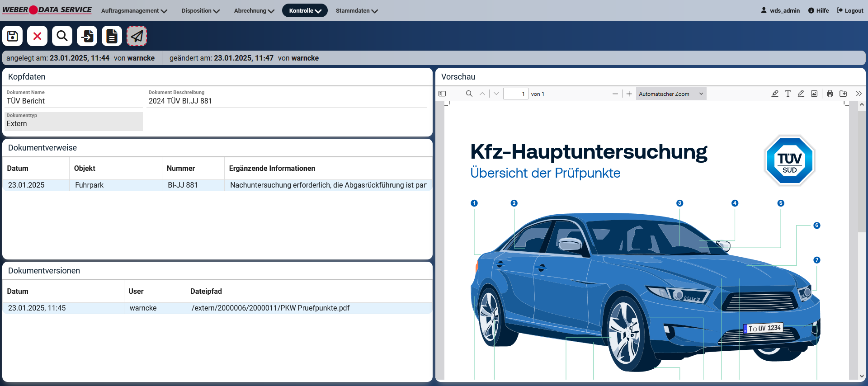This screenshot has height=386, width=868.
Task: Expand PDF viewer additional tools chevron
Action: [x=859, y=94]
